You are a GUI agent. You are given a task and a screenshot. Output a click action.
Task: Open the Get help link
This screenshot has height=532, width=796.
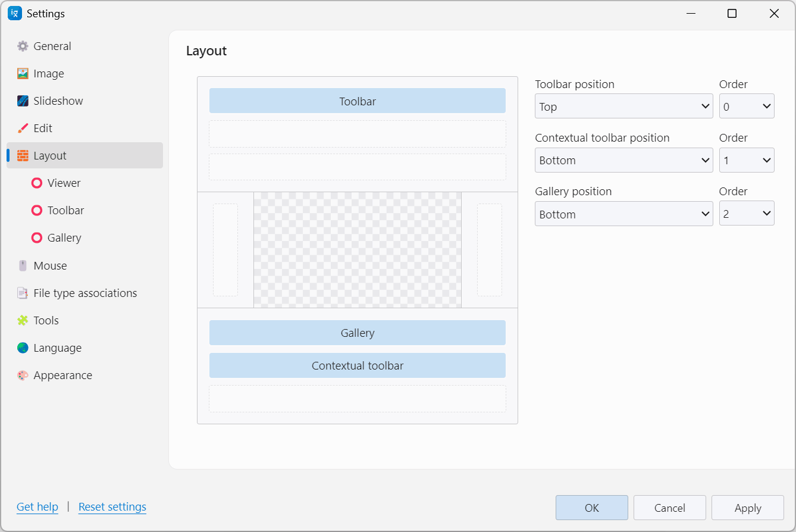[x=37, y=507]
